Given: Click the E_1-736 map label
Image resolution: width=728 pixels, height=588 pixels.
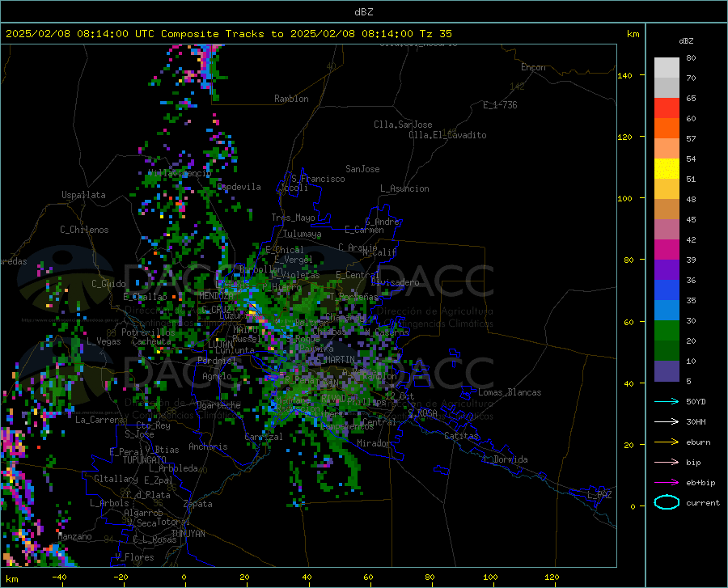Looking at the screenshot, I should pyautogui.click(x=500, y=105).
